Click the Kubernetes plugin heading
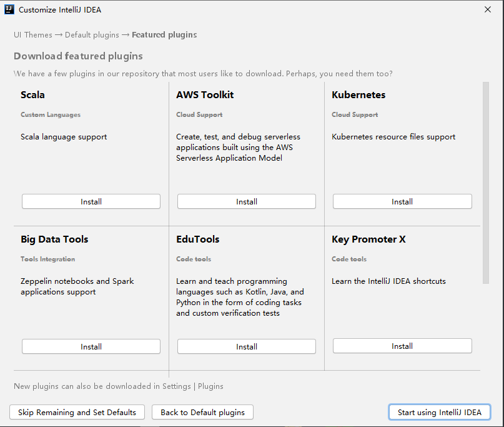 pyautogui.click(x=358, y=95)
